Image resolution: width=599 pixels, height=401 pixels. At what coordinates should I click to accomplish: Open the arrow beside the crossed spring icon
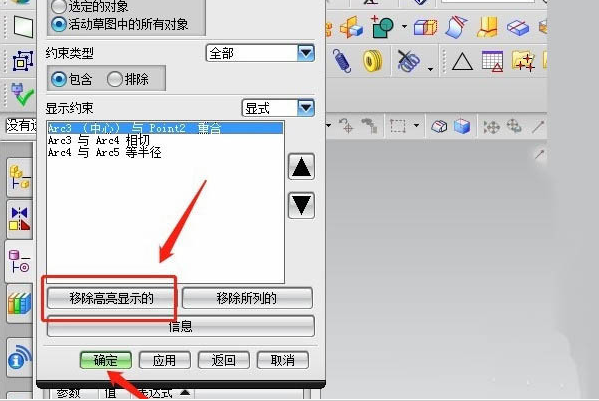pyautogui.click(x=431, y=69)
